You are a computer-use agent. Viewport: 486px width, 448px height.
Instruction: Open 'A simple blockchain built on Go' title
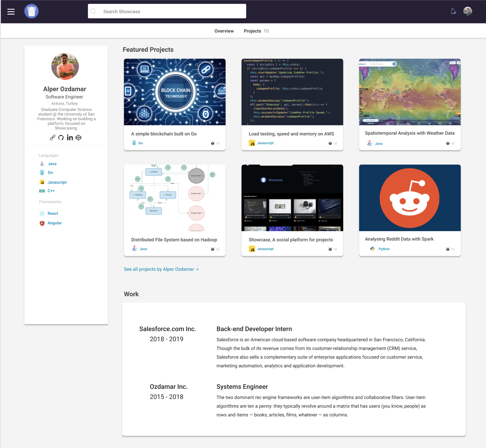tap(164, 134)
